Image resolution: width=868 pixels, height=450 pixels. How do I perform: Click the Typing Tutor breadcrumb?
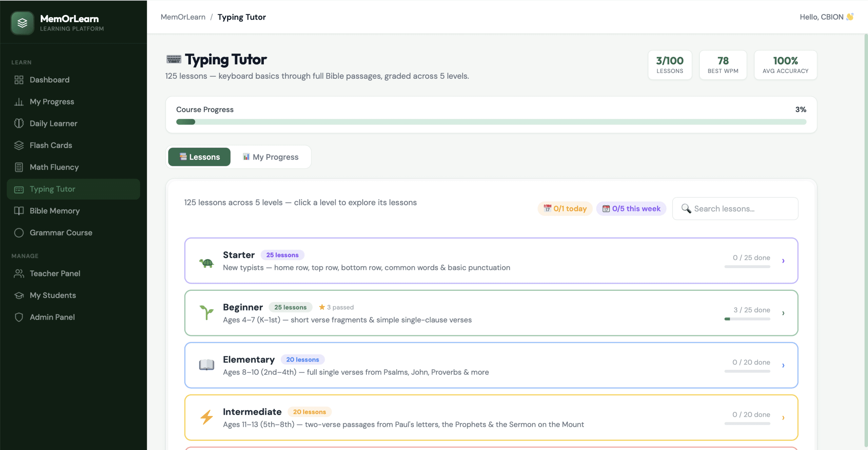point(242,17)
